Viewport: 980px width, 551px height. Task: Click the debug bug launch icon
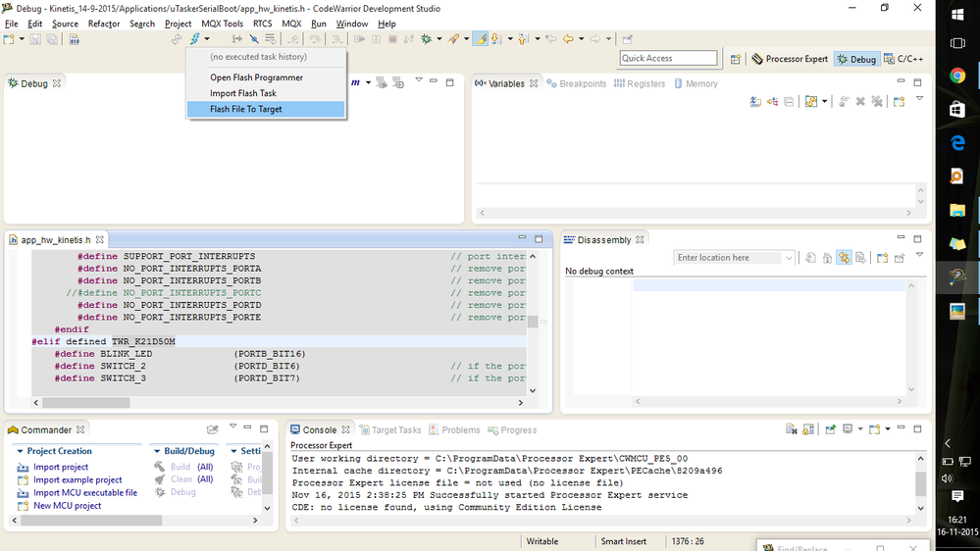click(x=427, y=39)
